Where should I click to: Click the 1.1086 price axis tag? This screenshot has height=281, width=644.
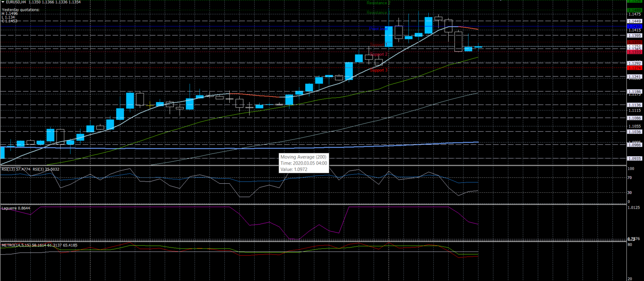635,118
